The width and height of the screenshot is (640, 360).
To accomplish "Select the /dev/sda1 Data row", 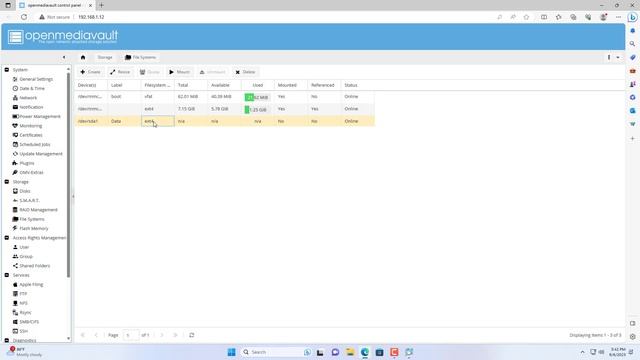I will tap(224, 121).
